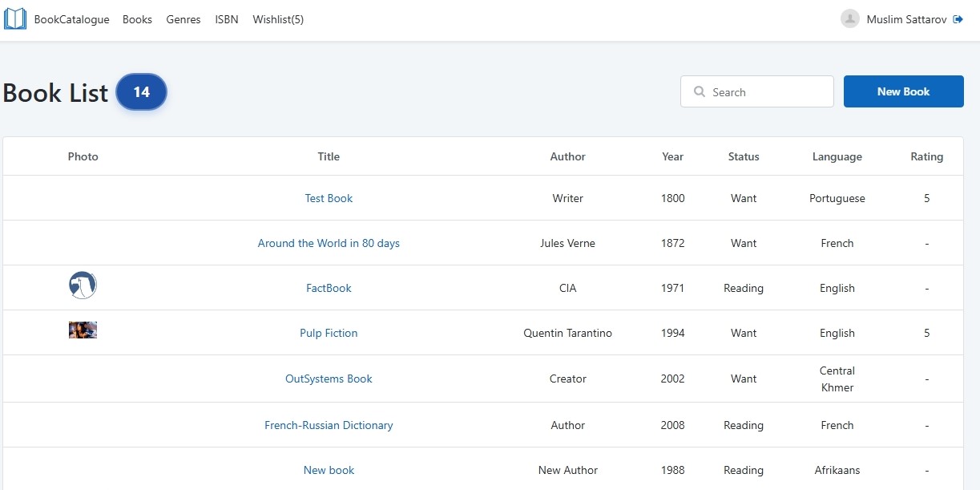Open Around the World in 80 days
Image resolution: width=980 pixels, height=490 pixels.
point(329,243)
